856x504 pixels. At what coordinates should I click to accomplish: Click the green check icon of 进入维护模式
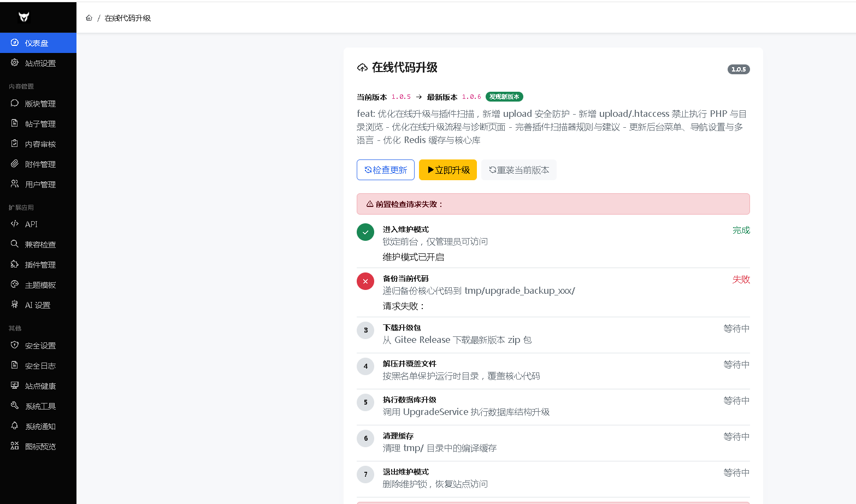(365, 232)
